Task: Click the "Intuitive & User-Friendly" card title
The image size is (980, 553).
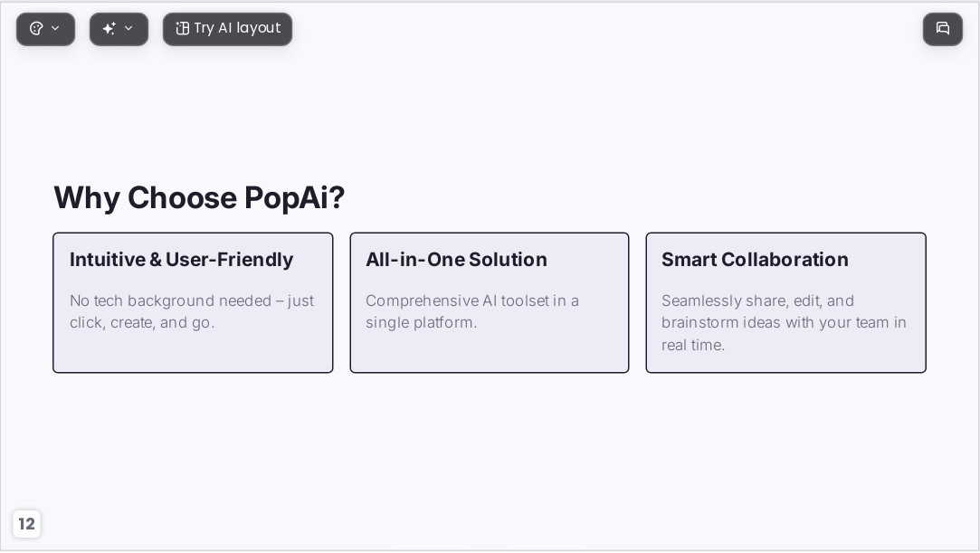Action: click(181, 260)
